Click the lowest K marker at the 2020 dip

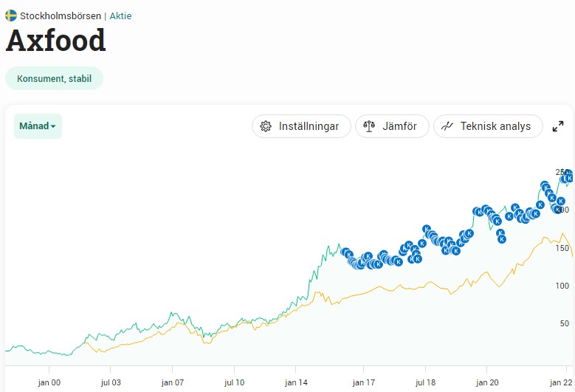(502, 239)
